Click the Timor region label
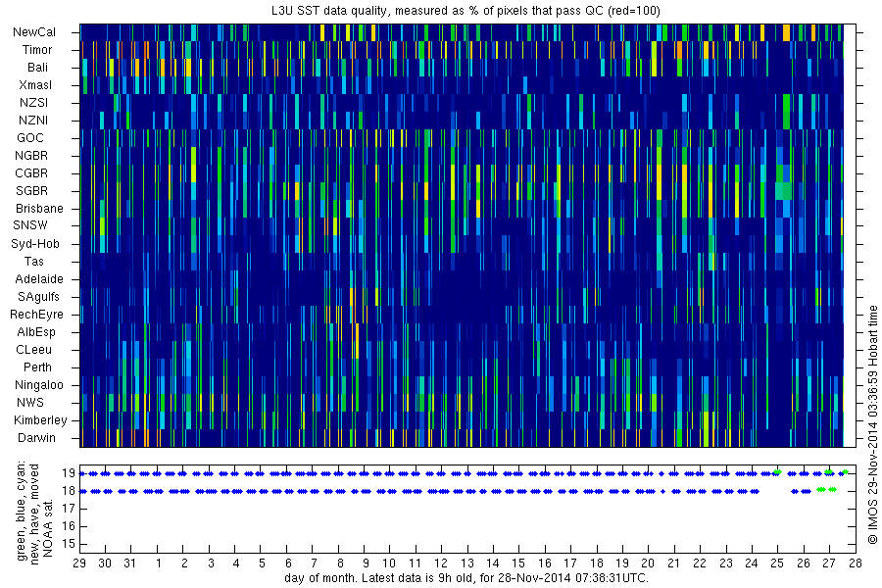The image size is (882, 588). [37, 50]
